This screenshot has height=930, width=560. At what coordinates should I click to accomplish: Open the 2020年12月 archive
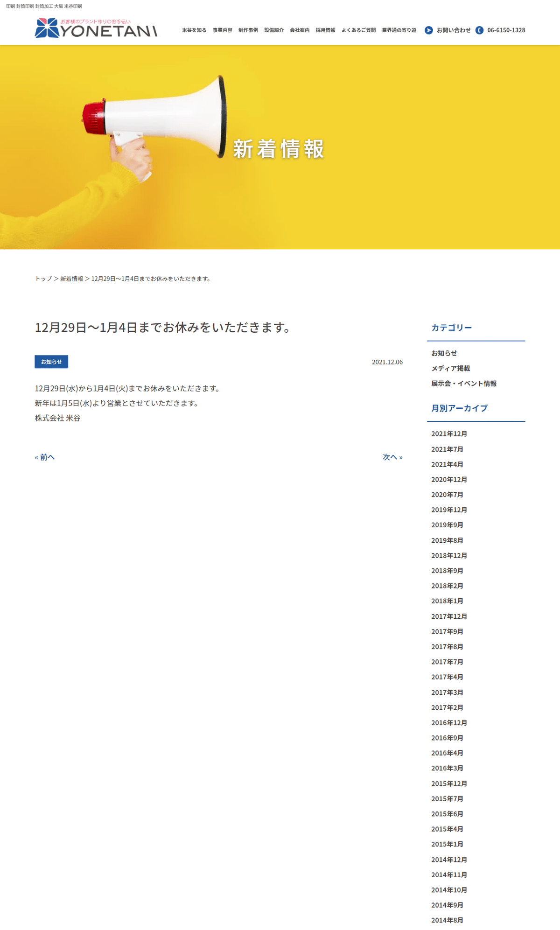449,480
